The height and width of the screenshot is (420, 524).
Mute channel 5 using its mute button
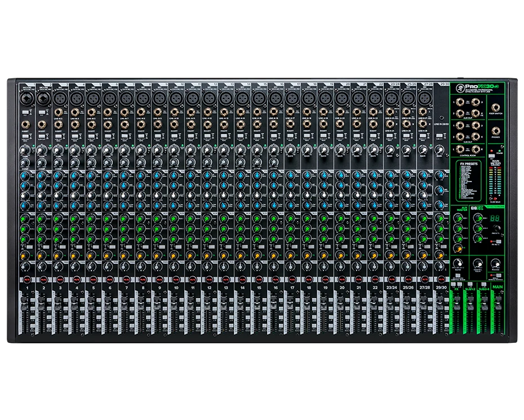[93, 279]
